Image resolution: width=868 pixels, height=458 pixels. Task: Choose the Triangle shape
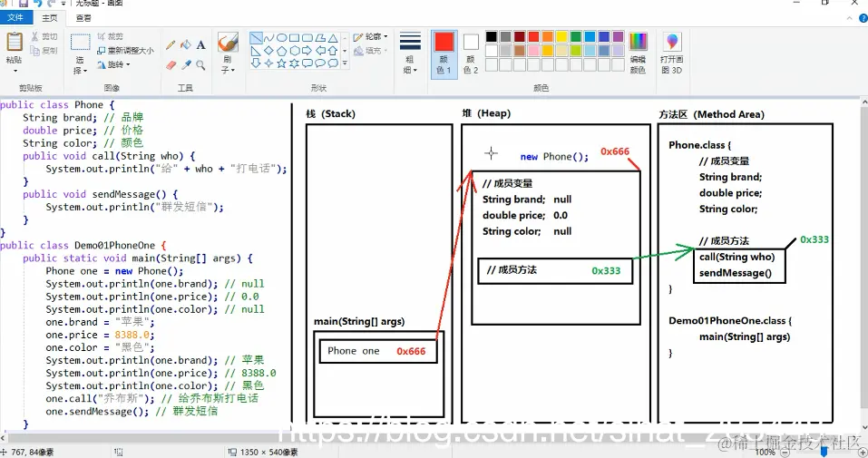pos(333,38)
